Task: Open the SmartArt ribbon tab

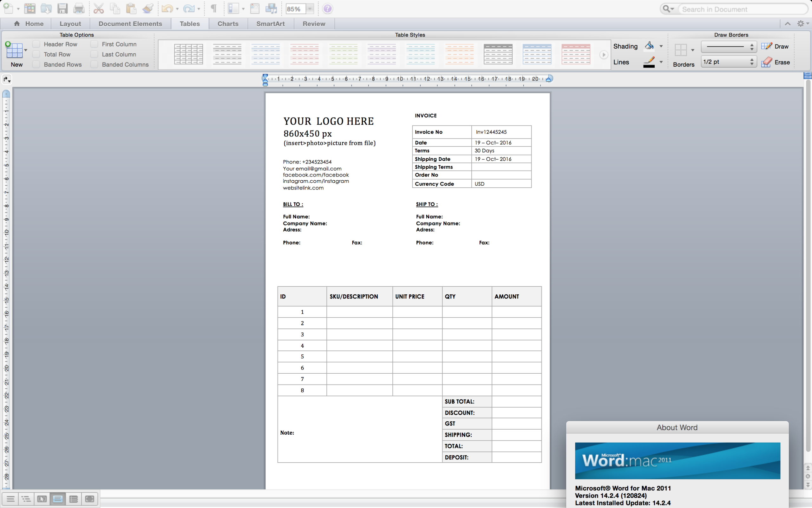Action: click(x=271, y=23)
